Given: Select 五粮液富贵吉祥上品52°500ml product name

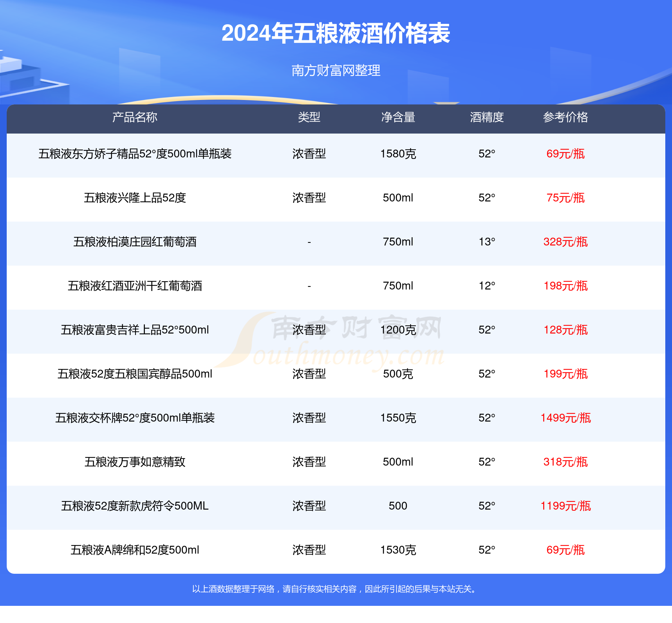Looking at the screenshot, I should [x=135, y=330].
